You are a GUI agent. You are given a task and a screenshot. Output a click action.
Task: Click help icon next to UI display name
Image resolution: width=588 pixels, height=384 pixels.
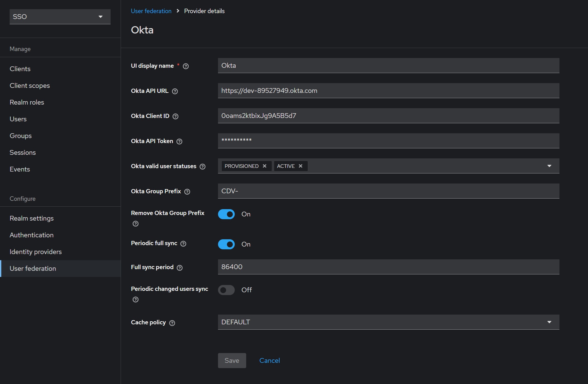[x=186, y=66]
